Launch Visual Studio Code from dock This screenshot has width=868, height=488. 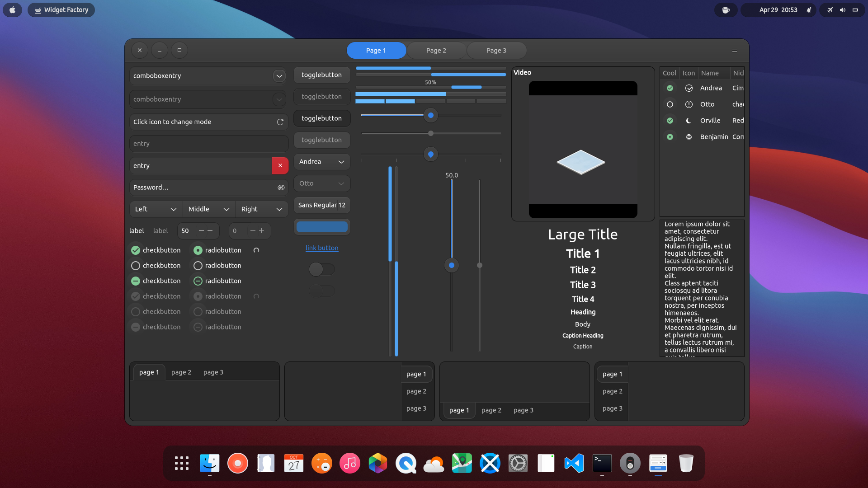point(574,463)
